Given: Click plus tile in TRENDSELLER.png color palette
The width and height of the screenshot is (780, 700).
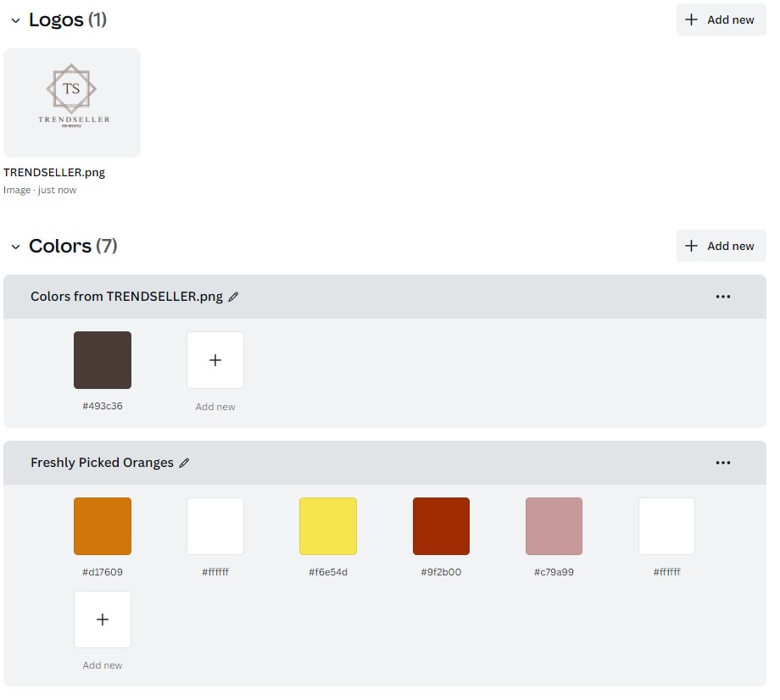Looking at the screenshot, I should click(x=215, y=360).
